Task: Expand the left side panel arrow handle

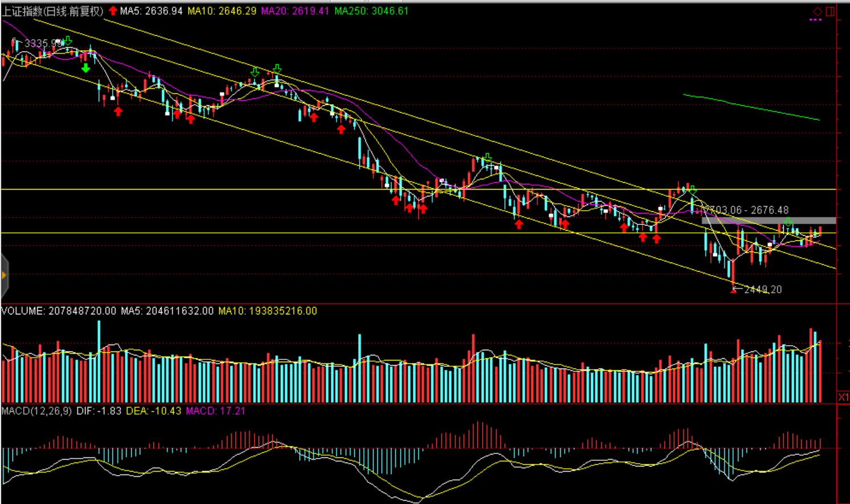Action: coord(4,276)
